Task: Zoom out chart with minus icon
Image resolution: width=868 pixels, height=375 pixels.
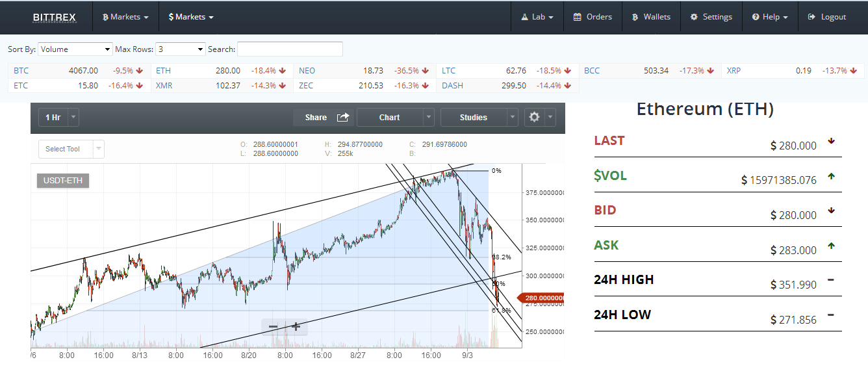Action: pos(274,326)
